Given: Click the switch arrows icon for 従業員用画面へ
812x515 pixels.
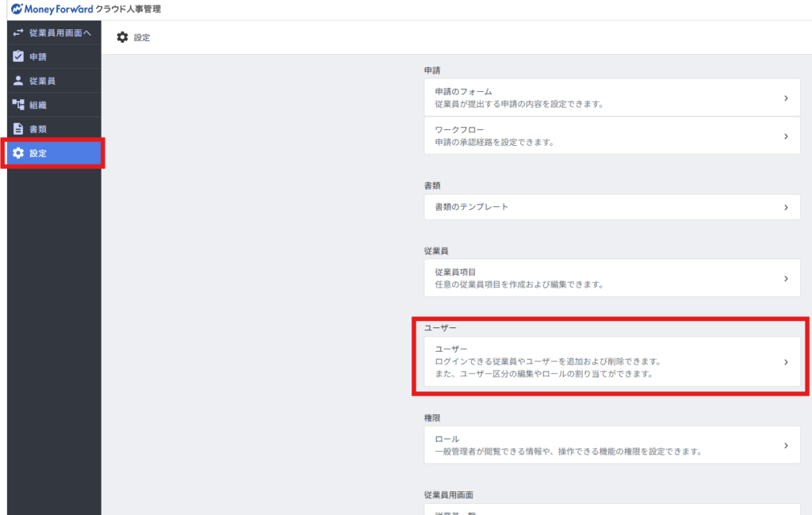Looking at the screenshot, I should 18,33.
